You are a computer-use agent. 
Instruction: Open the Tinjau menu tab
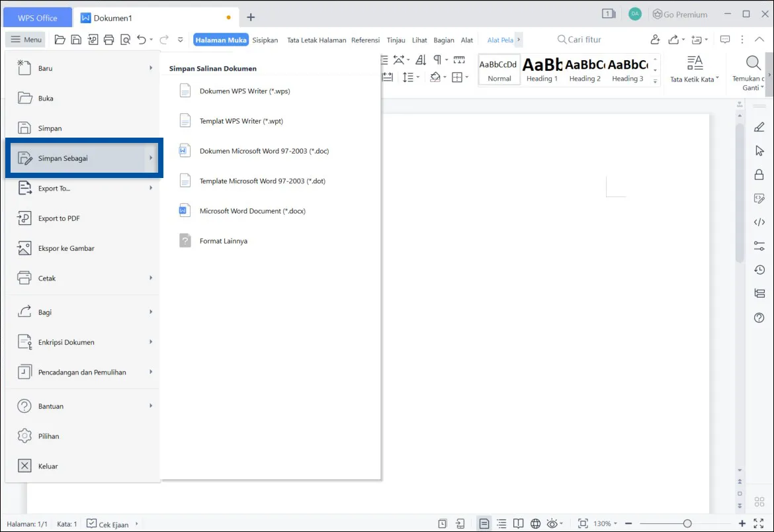pos(396,40)
